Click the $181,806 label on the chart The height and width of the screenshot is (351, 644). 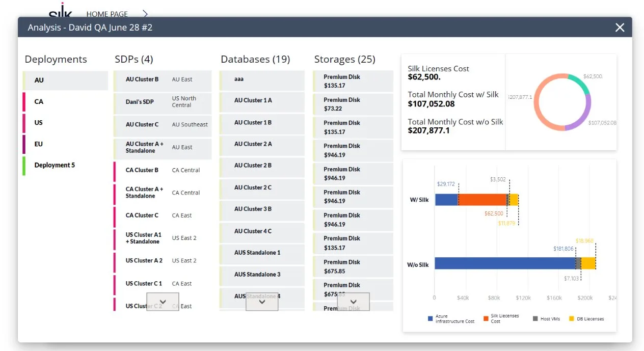pyautogui.click(x=563, y=249)
